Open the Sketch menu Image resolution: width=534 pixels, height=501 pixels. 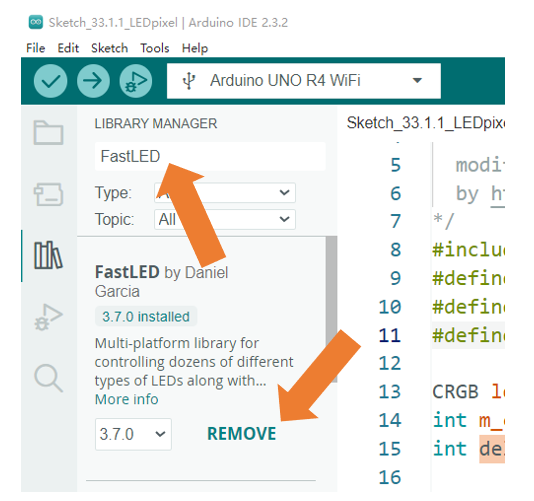pyautogui.click(x=109, y=48)
